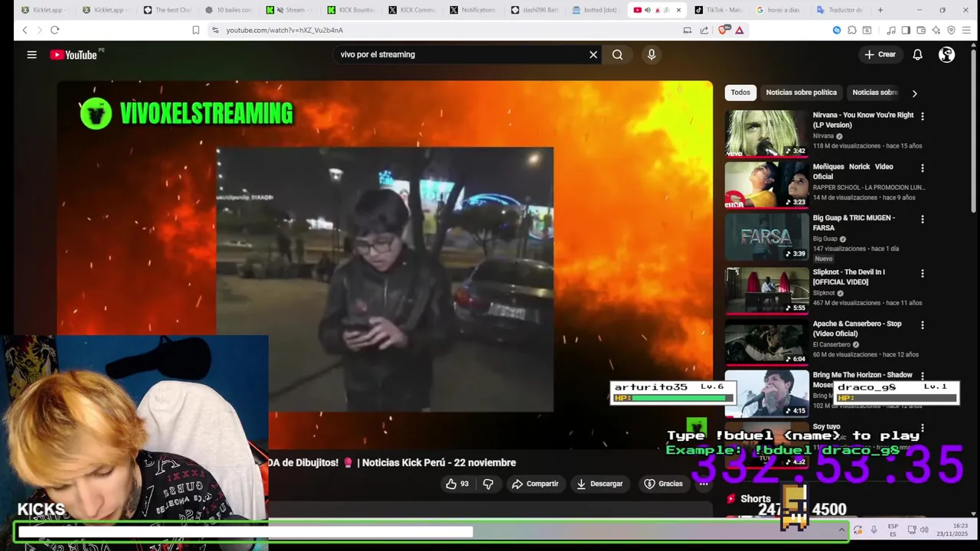
Task: Open the Brave Wallet icon
Action: click(x=921, y=30)
